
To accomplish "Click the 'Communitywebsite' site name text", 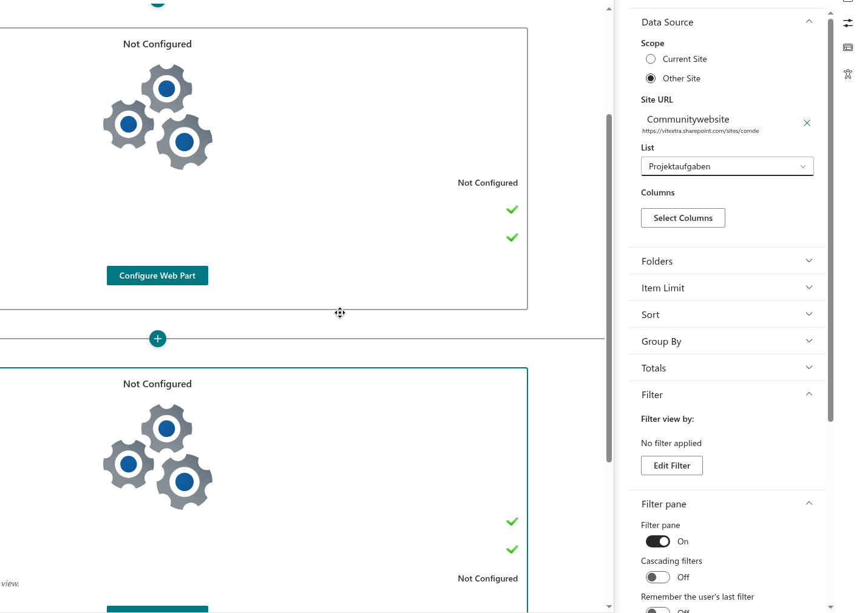I will (688, 120).
